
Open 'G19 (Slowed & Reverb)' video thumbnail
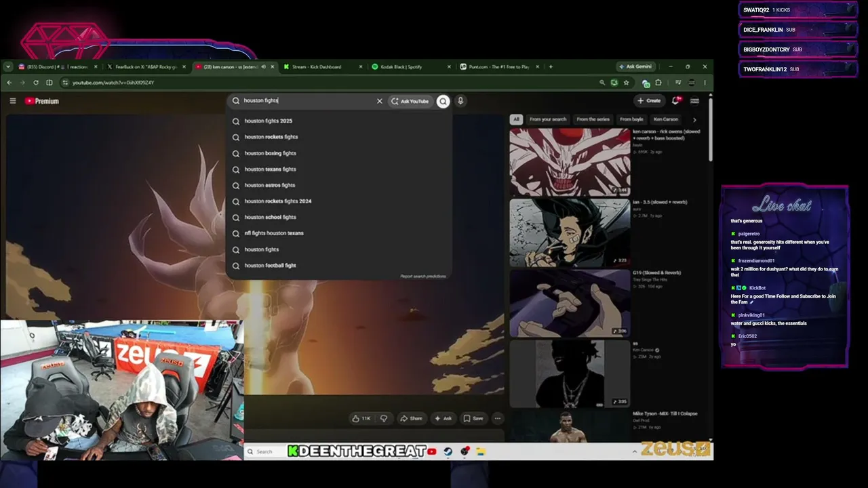[x=570, y=303]
